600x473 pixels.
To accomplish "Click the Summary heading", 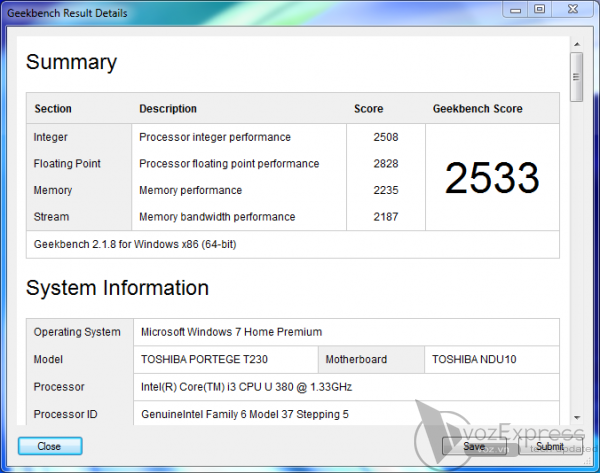I will (x=71, y=62).
